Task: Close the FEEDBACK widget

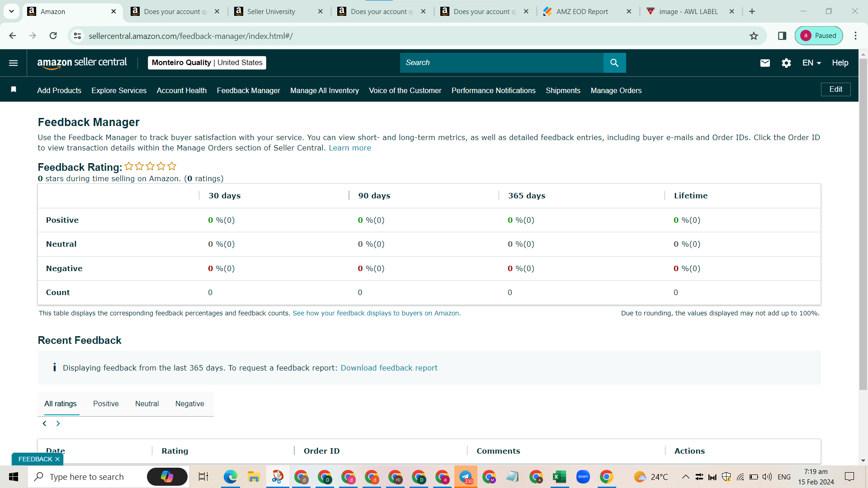Action: point(57,459)
